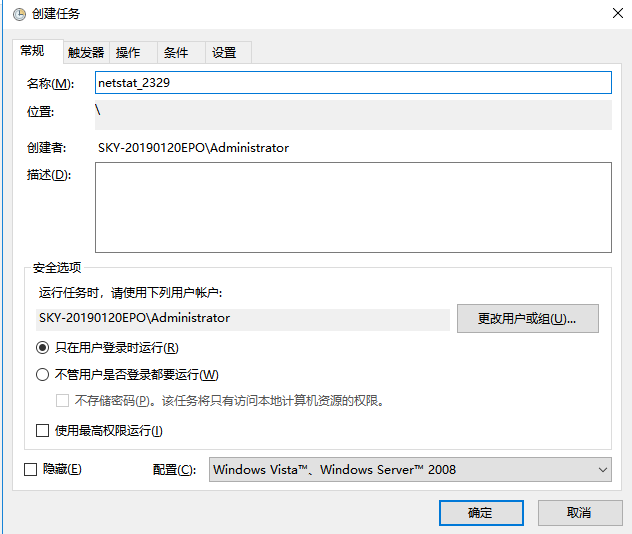The height and width of the screenshot is (534, 632).
Task: Click the 取消 button
Action: point(580,513)
